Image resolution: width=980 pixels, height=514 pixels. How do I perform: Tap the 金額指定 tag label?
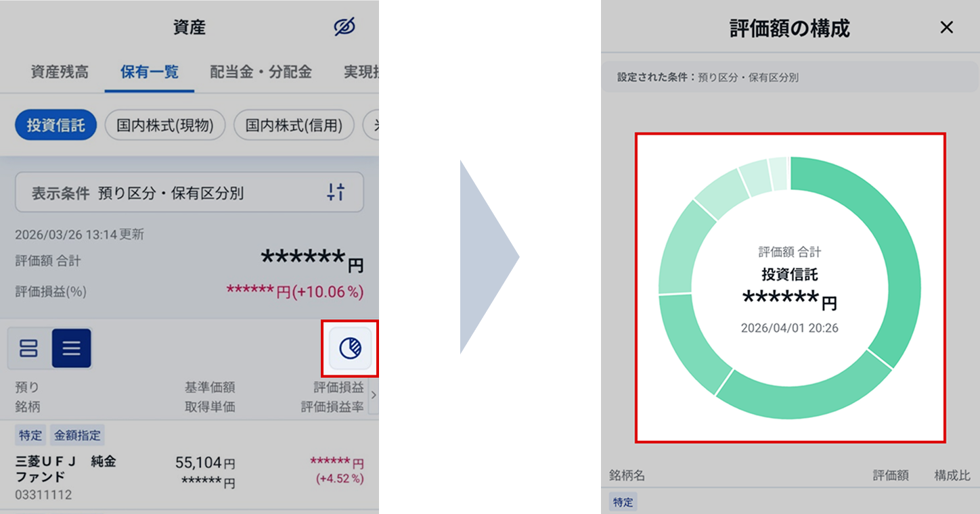click(x=77, y=436)
